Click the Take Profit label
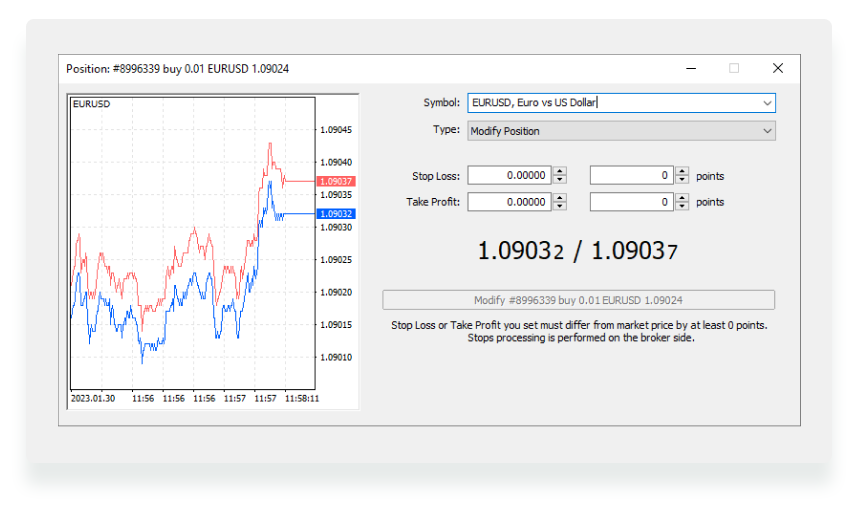857x515 pixels. coord(433,202)
